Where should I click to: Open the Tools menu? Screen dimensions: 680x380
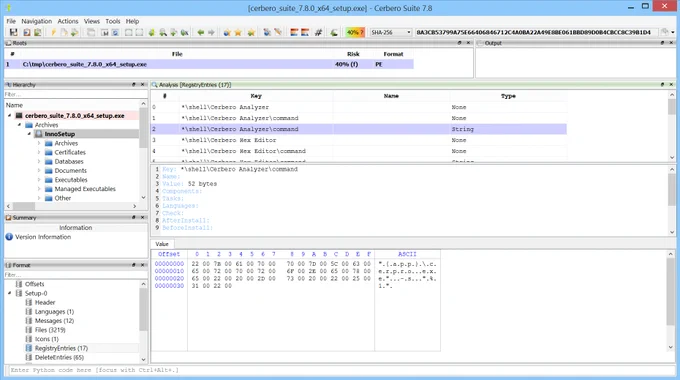tap(113, 21)
